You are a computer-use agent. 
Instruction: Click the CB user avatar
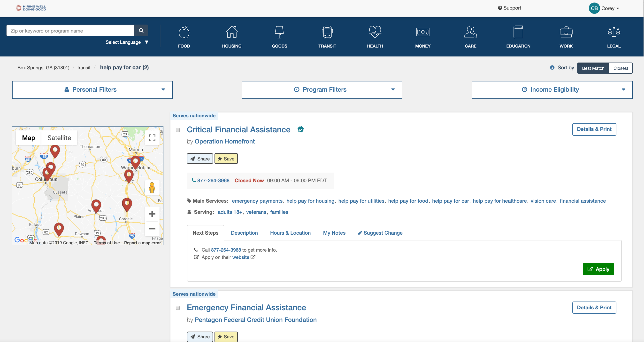(594, 8)
